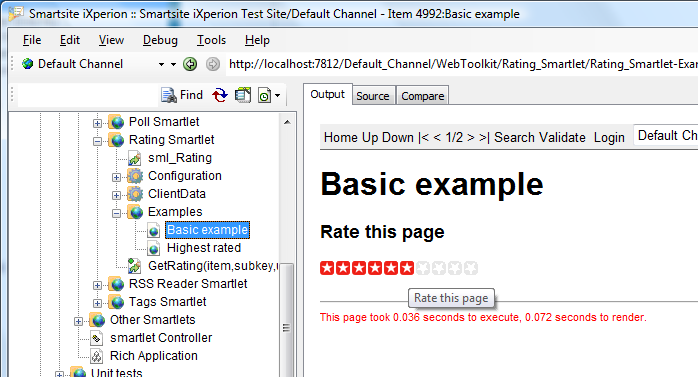Select the smartlet Controller tree item
This screenshot has height=377, width=698.
[161, 338]
